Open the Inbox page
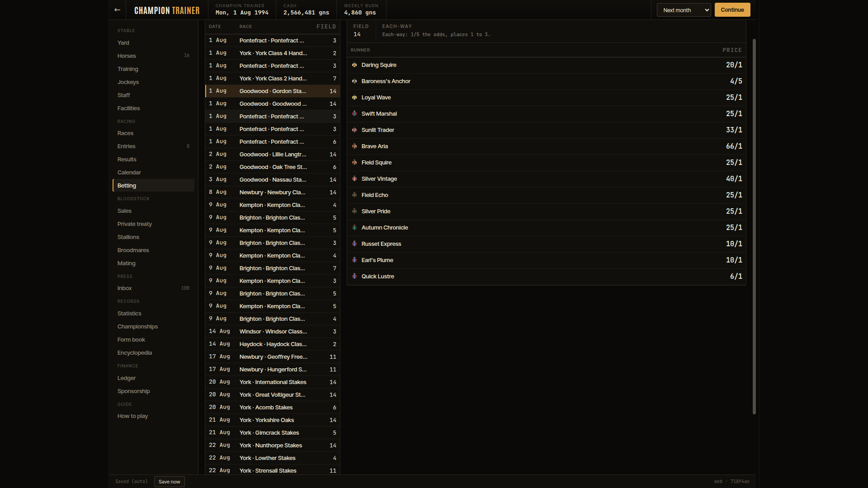 click(x=153, y=288)
